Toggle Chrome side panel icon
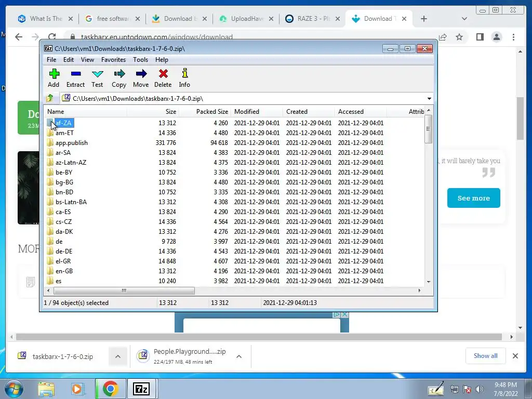Screen dimensions: 532x399 click(480, 37)
